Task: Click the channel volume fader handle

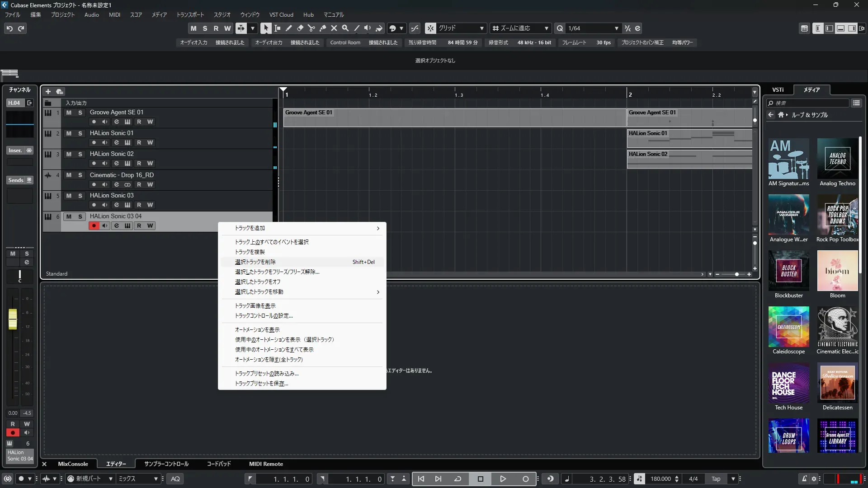Action: (x=13, y=319)
